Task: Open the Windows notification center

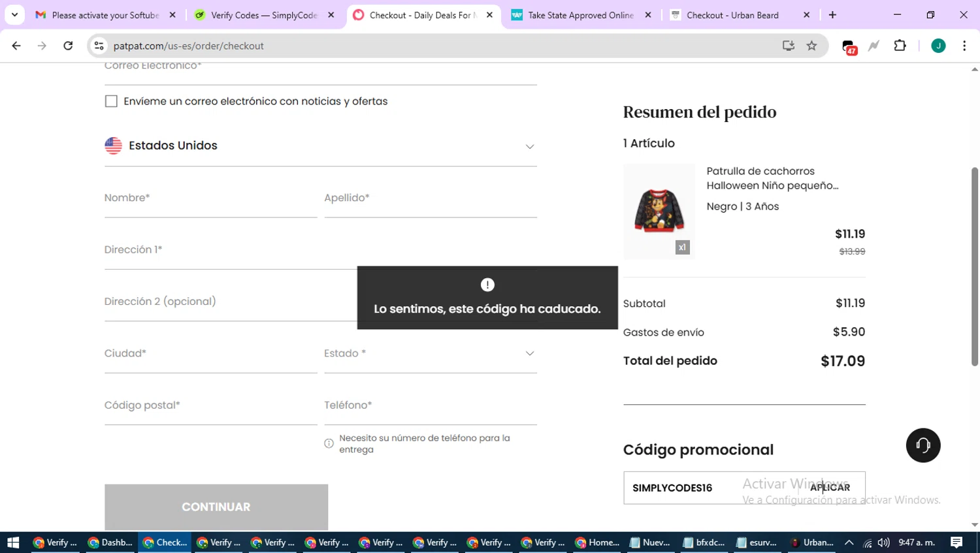Action: 956,543
